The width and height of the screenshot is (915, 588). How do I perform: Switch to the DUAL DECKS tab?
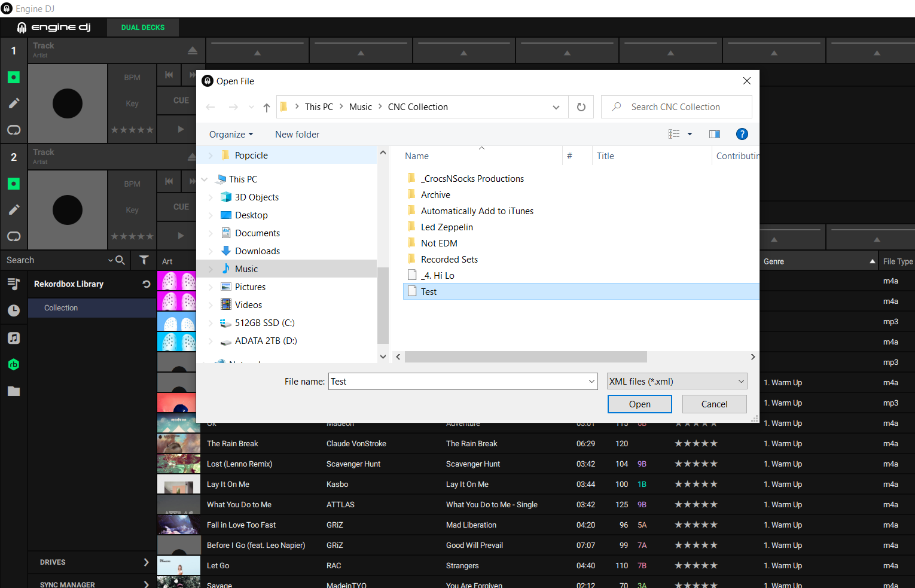pos(143,28)
